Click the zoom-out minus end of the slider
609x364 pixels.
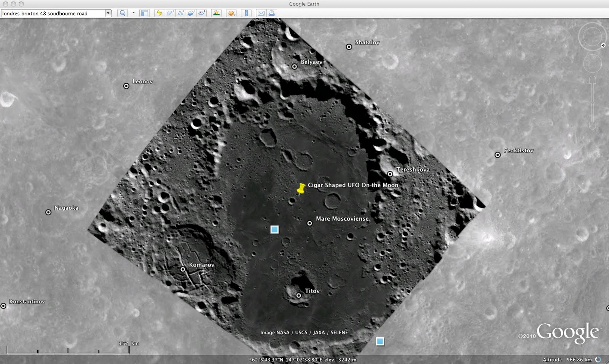(592, 126)
